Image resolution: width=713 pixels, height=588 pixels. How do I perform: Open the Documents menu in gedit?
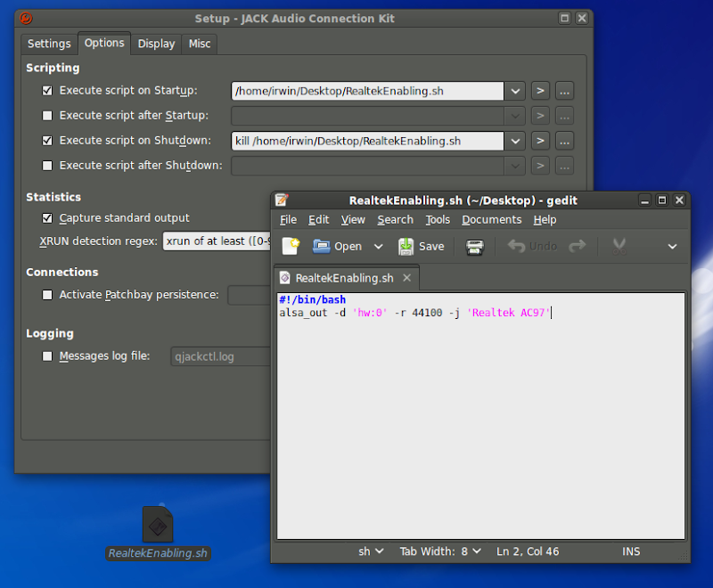pyautogui.click(x=492, y=220)
